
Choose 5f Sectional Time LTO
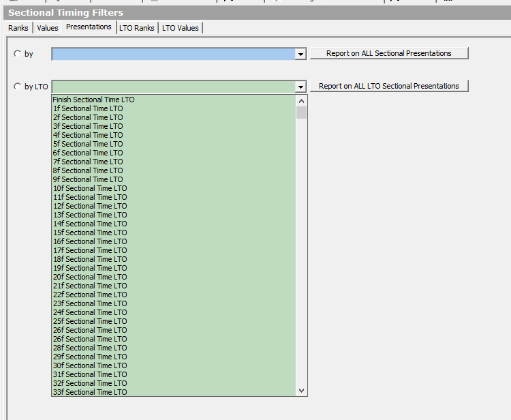pos(174,144)
